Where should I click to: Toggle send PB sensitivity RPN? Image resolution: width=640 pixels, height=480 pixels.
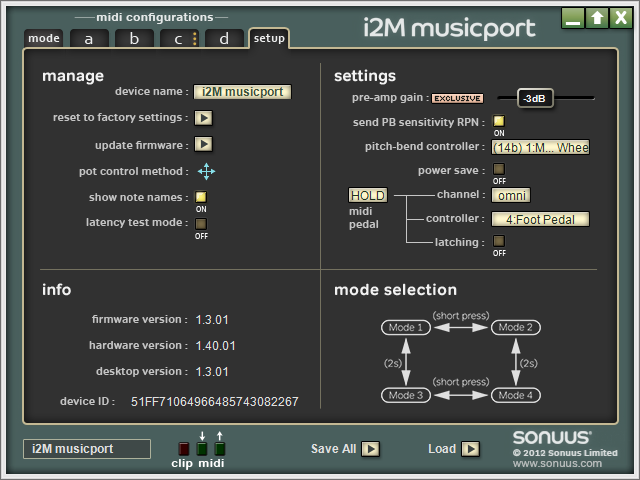pyautogui.click(x=499, y=121)
